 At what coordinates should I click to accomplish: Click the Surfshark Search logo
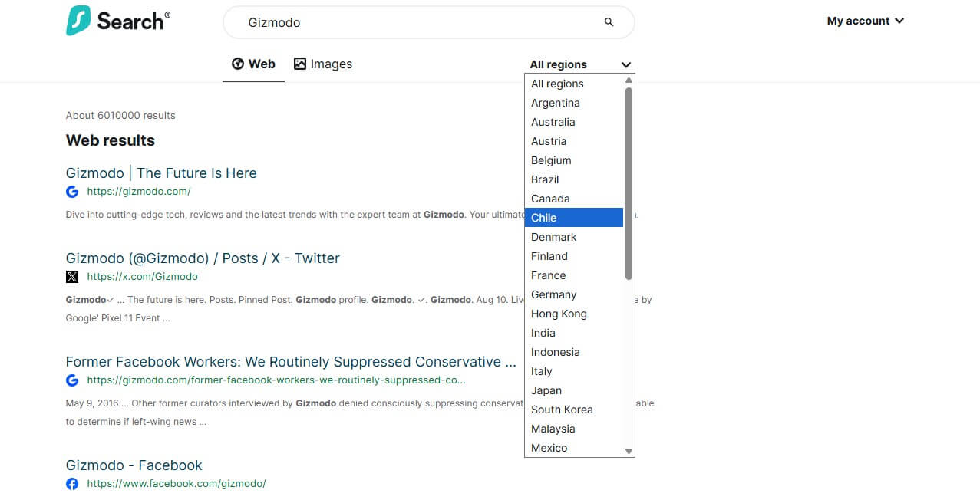pyautogui.click(x=118, y=21)
